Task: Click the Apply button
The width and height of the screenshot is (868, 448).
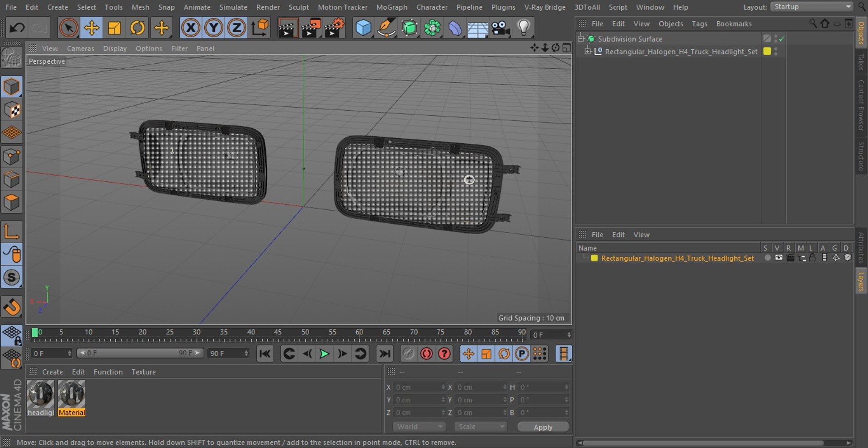Action: [543, 427]
